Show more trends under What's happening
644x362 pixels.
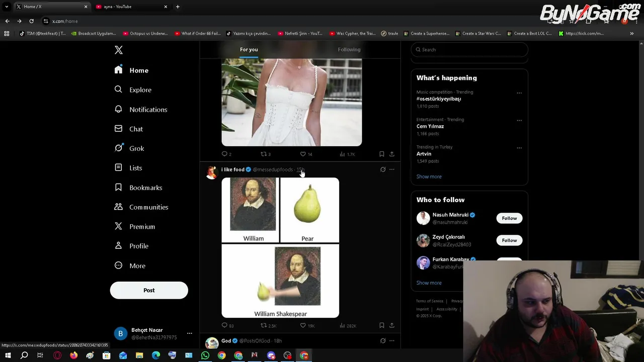429,176
